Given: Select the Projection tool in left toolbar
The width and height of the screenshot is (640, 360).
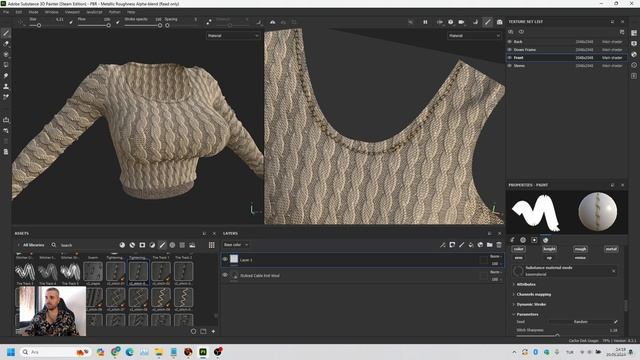Looking at the screenshot, I should pos(6,54).
